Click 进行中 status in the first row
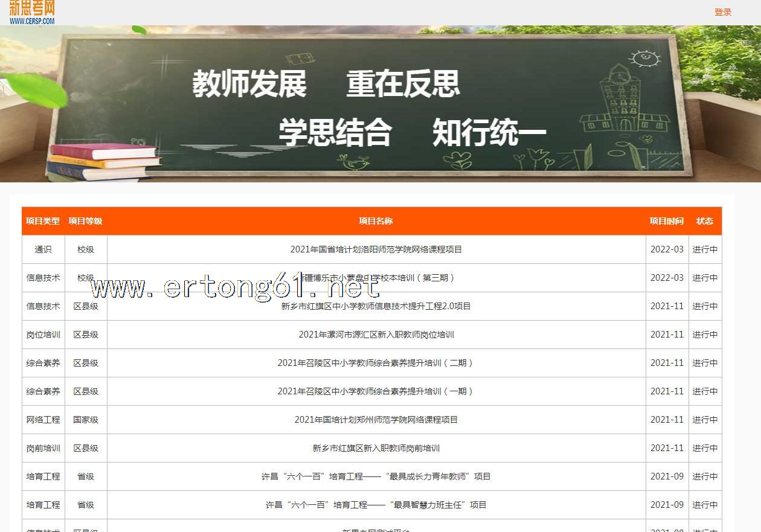 point(705,249)
